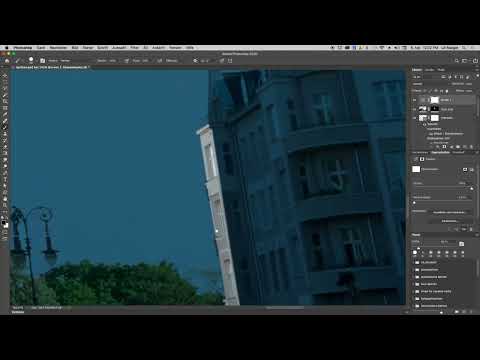480x360 pixels.
Task: Hide the top layer with eye icon
Action: coord(415,100)
